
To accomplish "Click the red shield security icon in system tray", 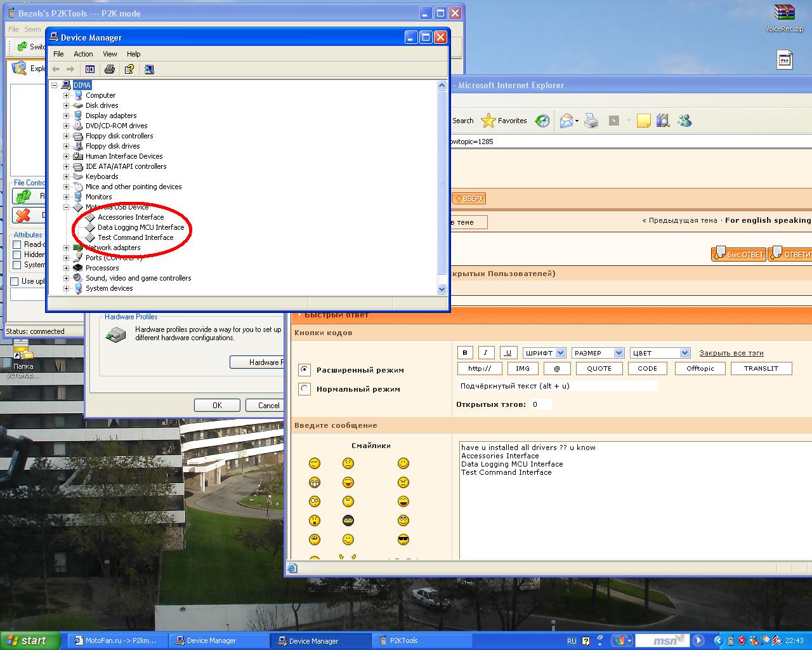I will tap(742, 640).
